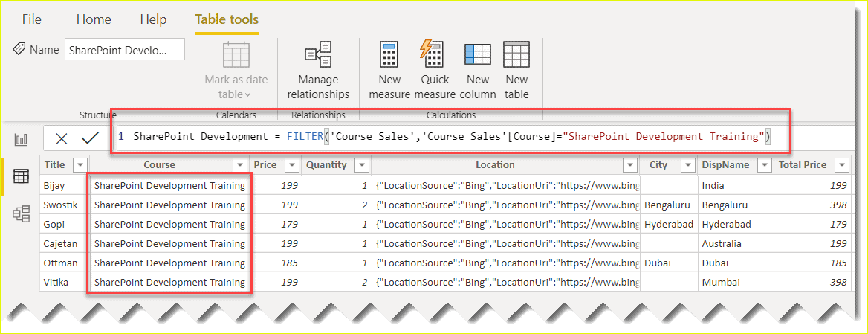Screen dimensions: 868x334
Task: Commit the formula with the checkmark
Action: point(90,138)
